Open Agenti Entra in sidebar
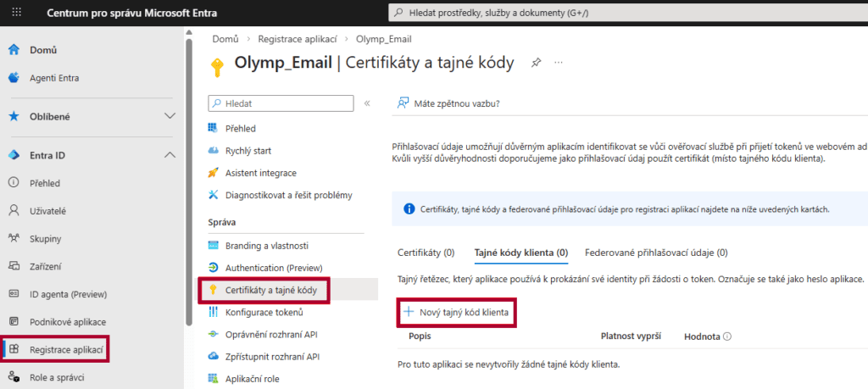This screenshot has width=868, height=389. click(53, 78)
